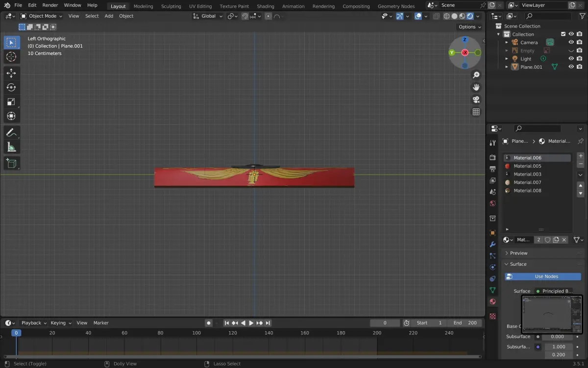Expand the Preview panel
The height and width of the screenshot is (368, 588).
click(518, 253)
